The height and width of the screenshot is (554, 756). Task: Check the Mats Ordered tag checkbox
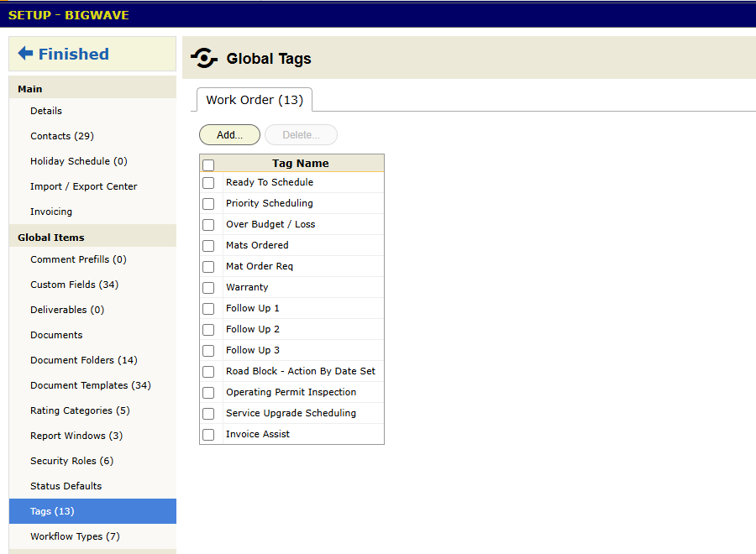(x=208, y=246)
